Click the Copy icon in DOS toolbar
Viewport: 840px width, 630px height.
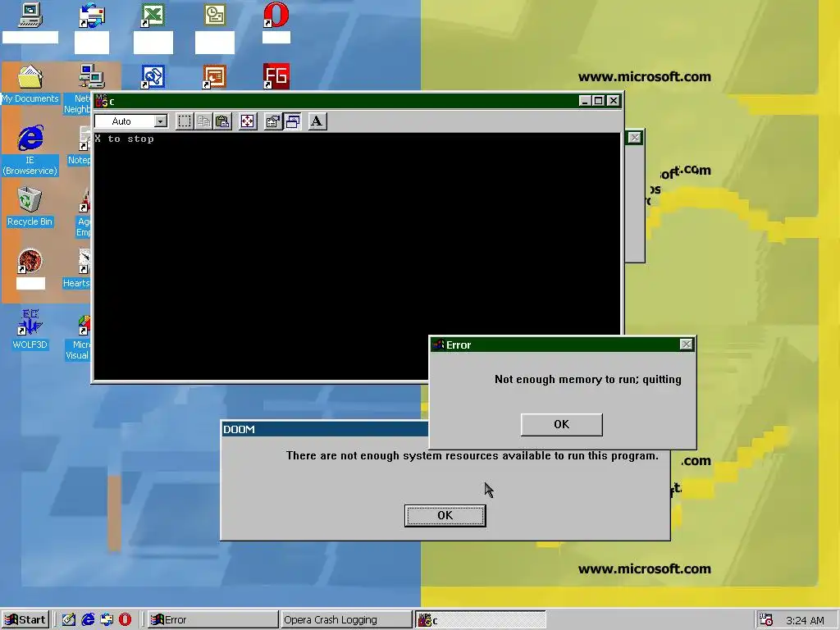pos(203,121)
